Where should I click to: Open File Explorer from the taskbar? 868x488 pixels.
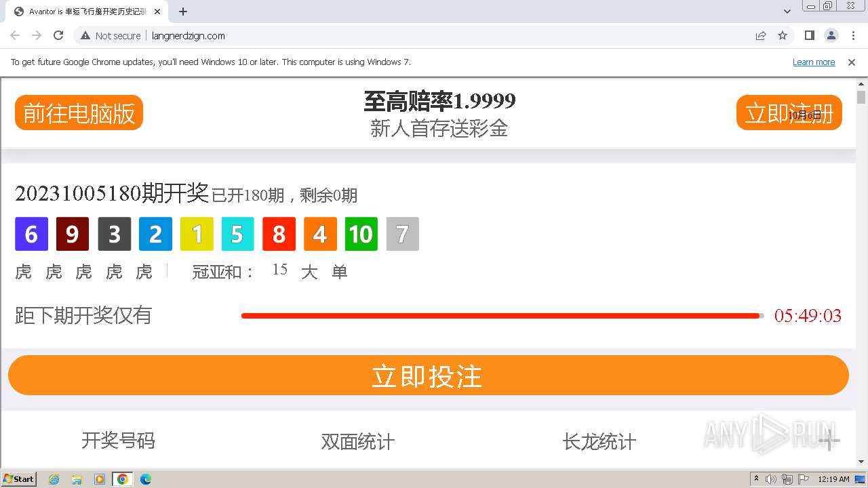pos(77,479)
